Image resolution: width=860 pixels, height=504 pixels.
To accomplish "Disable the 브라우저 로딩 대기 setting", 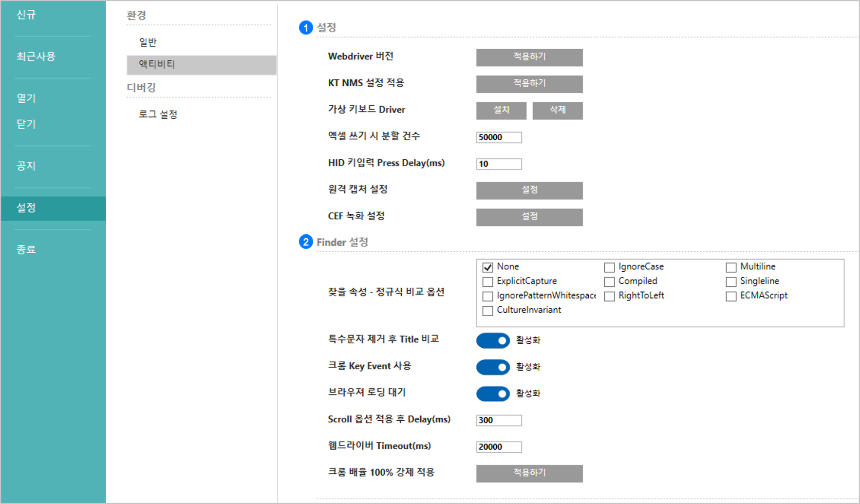I will pyautogui.click(x=493, y=393).
